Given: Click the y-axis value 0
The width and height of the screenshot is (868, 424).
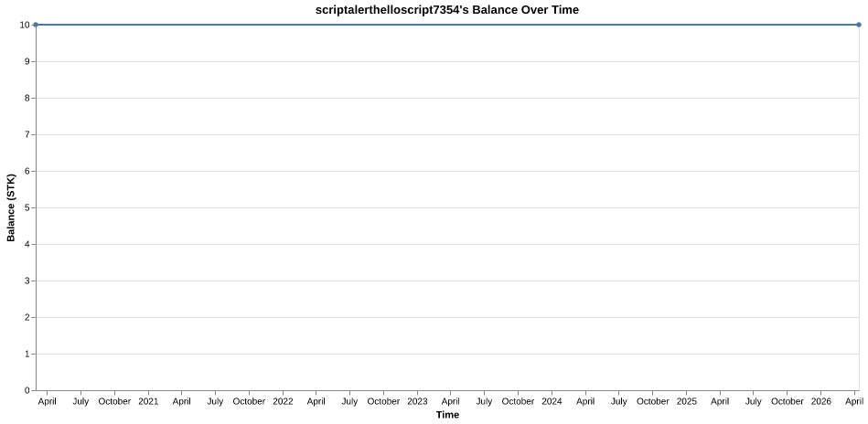Looking at the screenshot, I should click(x=27, y=390).
